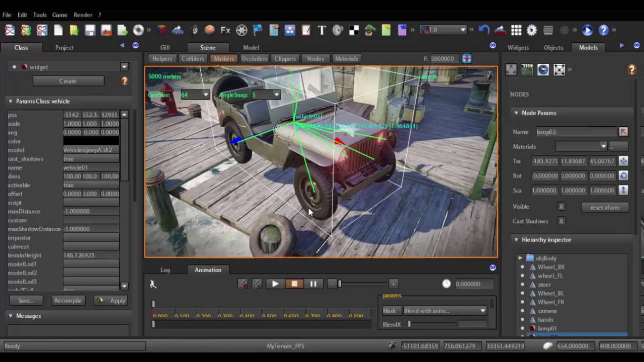Click the blue play-circle toolbar icon
Screen dimensions: 644x362
588,30
